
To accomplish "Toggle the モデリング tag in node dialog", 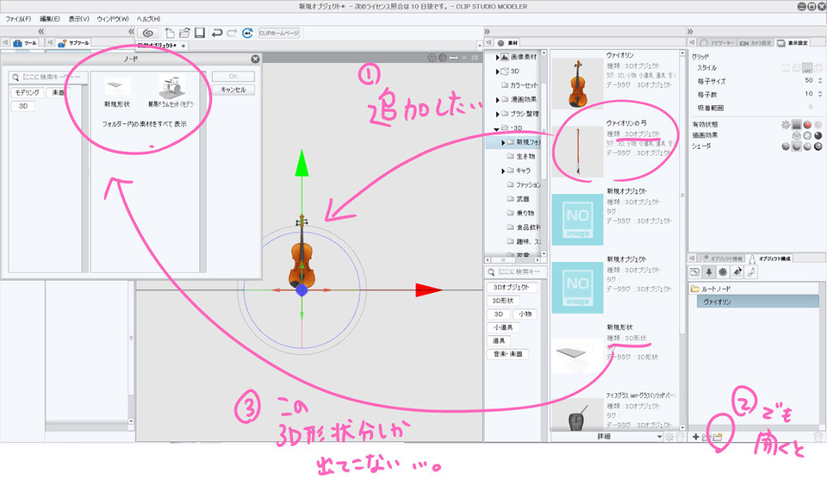I will [x=26, y=92].
